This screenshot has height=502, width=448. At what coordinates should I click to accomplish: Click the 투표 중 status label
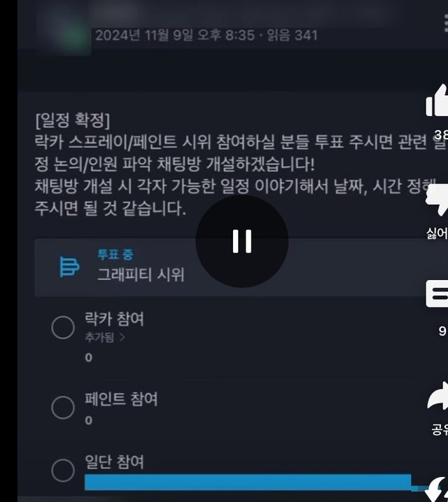115,255
